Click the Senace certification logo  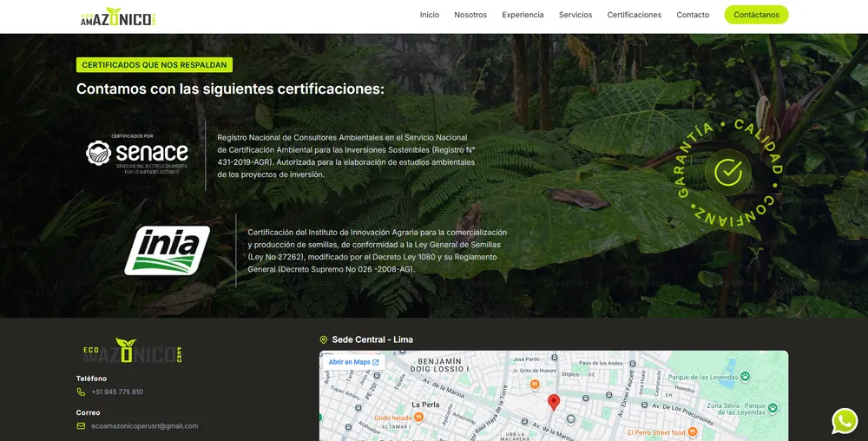[137, 155]
